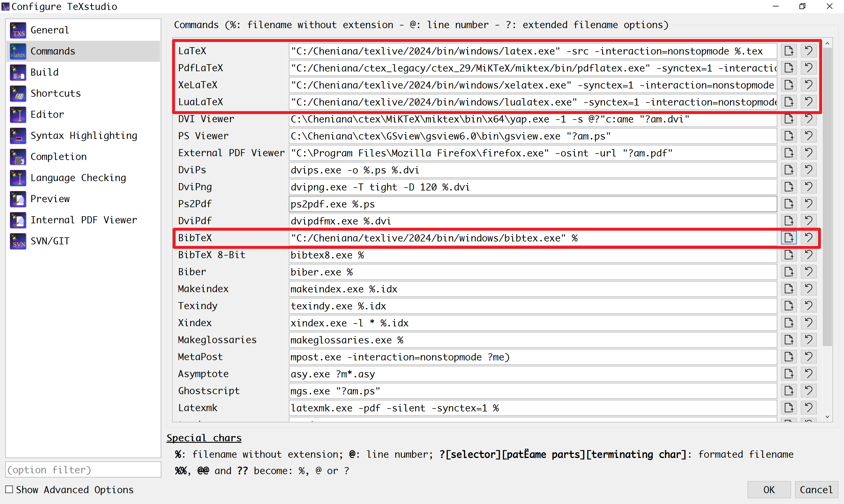Open the Build settings page
844x504 pixels.
[x=83, y=72]
